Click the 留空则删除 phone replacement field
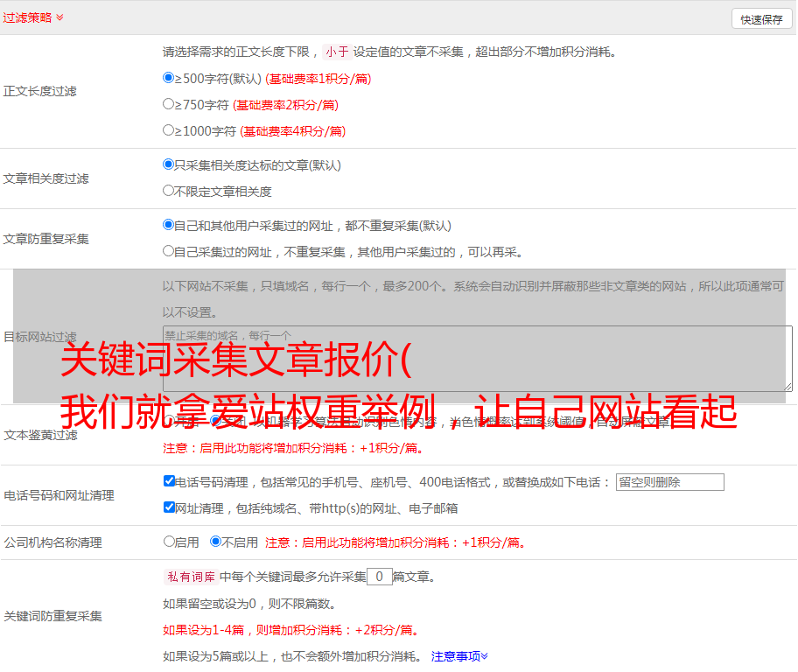Screen dimensions: 798x672 (669, 482)
